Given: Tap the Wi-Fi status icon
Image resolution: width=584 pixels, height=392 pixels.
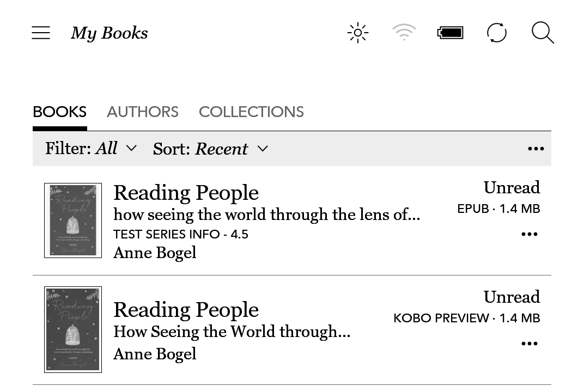Looking at the screenshot, I should 404,33.
